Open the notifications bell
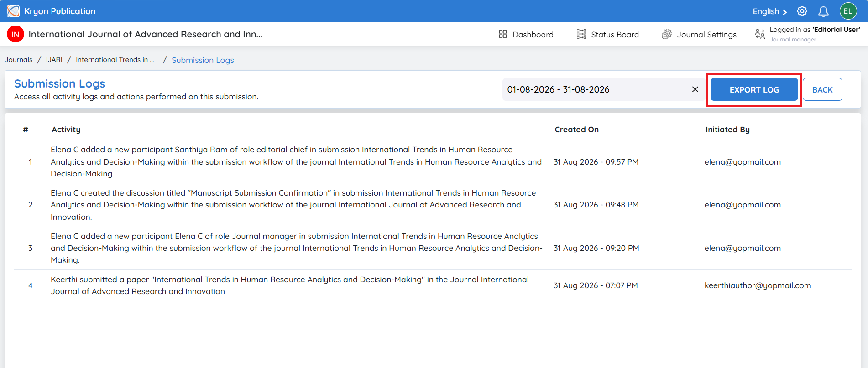The height and width of the screenshot is (368, 868). (823, 11)
